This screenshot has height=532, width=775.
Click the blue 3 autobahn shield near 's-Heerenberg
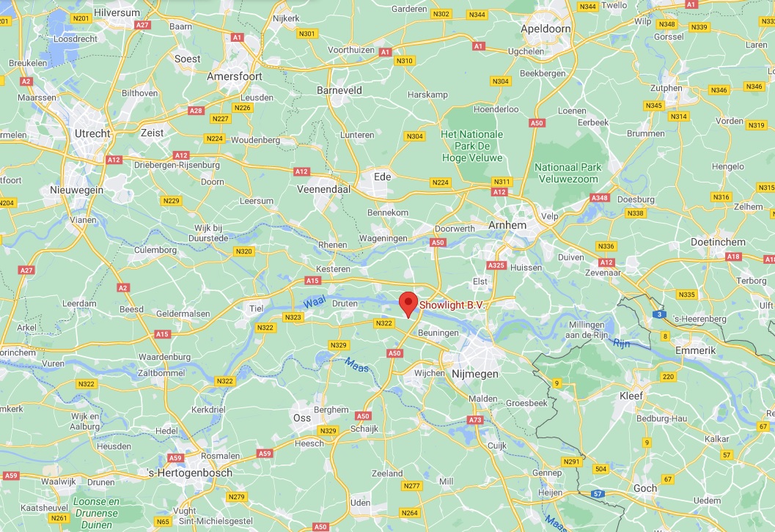(659, 314)
